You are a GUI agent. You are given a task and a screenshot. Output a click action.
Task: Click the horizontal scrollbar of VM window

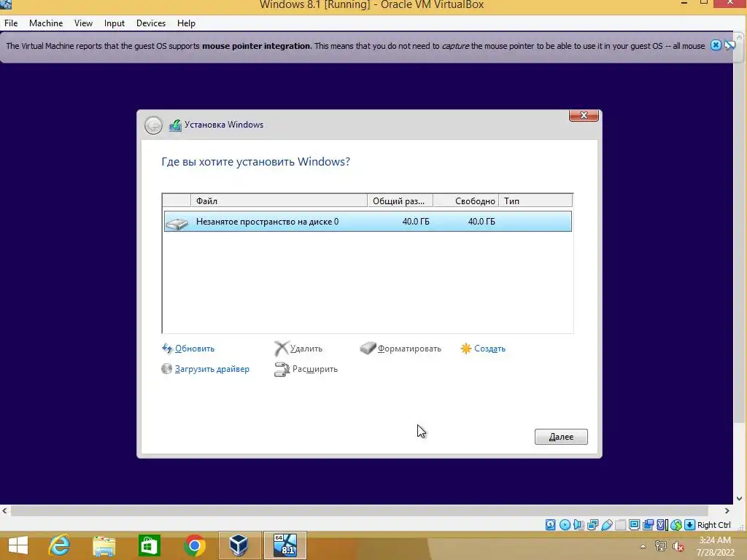360,510
